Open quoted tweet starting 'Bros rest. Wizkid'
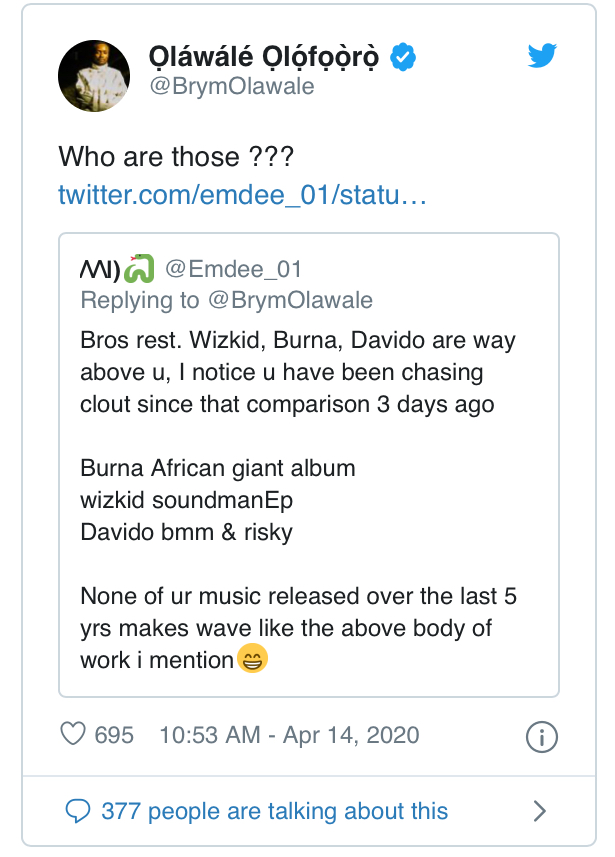 point(298,372)
